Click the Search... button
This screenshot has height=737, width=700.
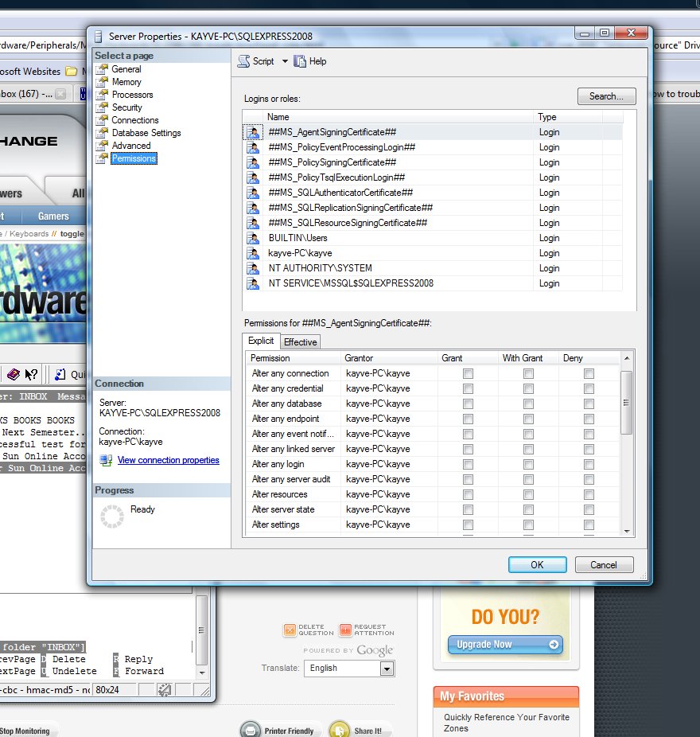pos(606,96)
